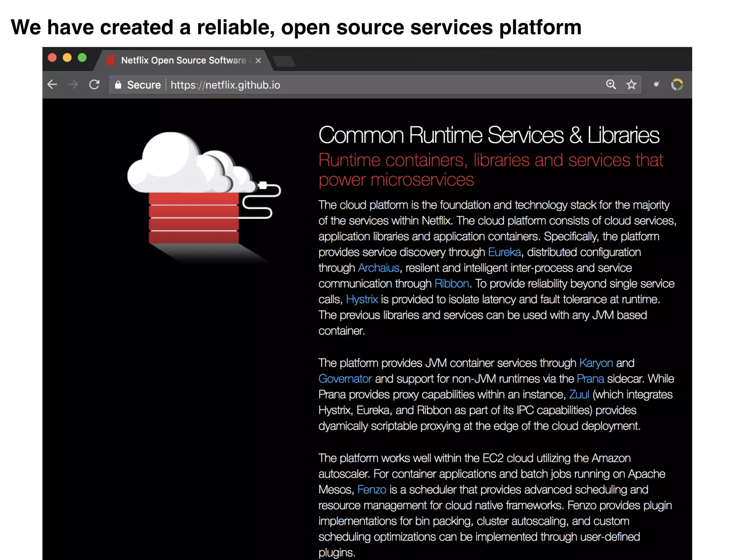The image size is (747, 560).
Task: Open the Karyon link
Action: pyautogui.click(x=596, y=363)
